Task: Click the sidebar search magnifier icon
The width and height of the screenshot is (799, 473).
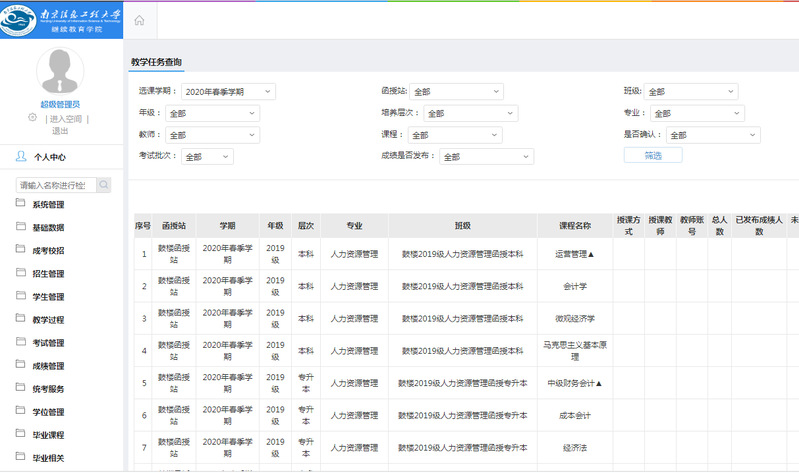Action: click(103, 185)
